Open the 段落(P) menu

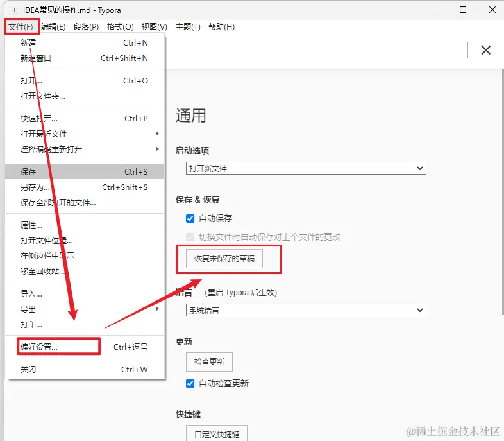86,27
